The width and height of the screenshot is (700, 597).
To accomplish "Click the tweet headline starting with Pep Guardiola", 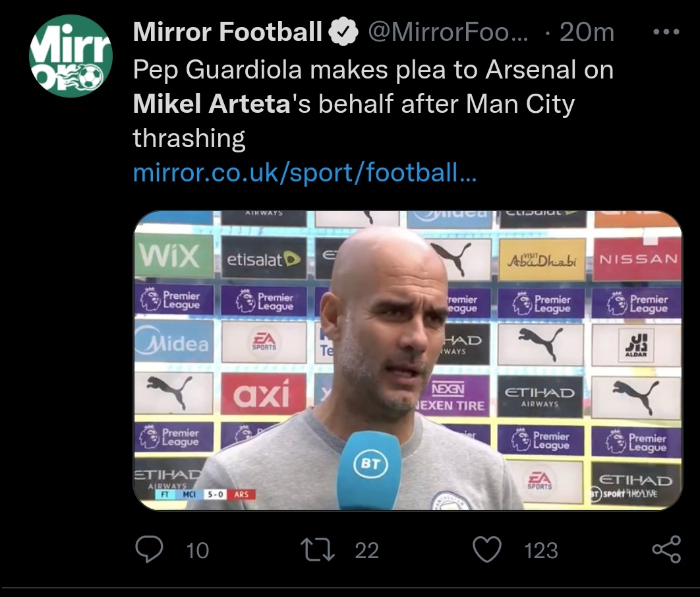I will 373,70.
